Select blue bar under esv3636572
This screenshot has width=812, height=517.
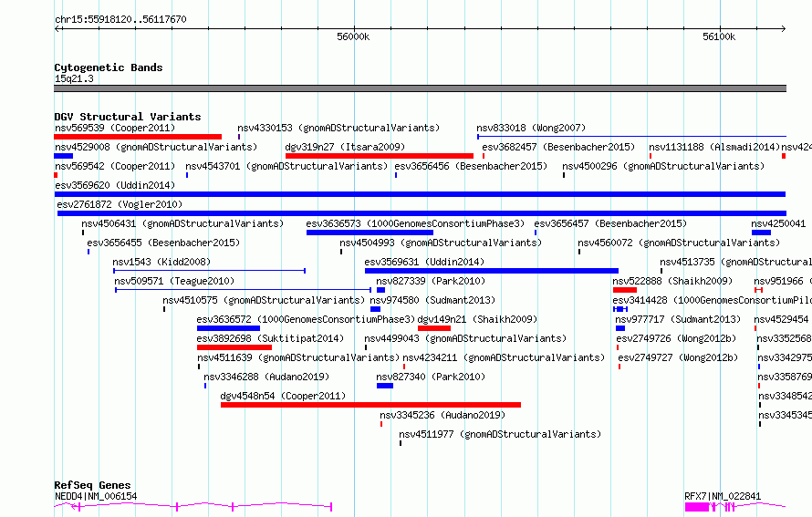coord(228,328)
